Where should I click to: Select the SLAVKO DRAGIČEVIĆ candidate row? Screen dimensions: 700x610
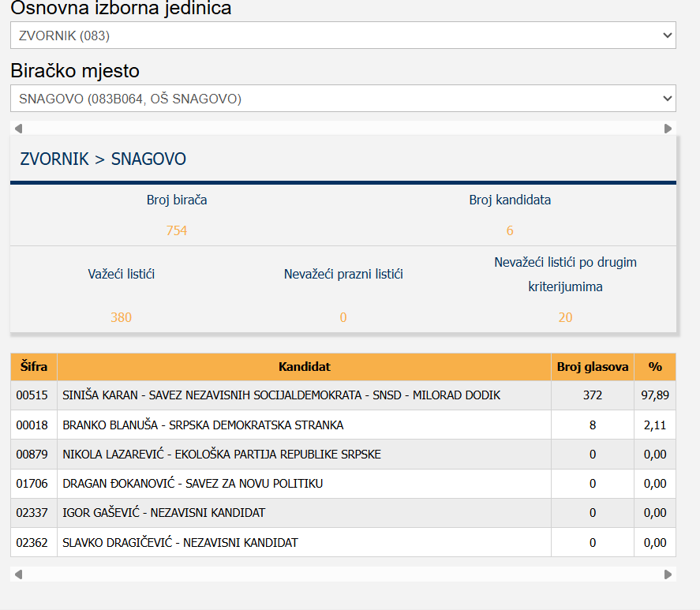[x=180, y=543]
